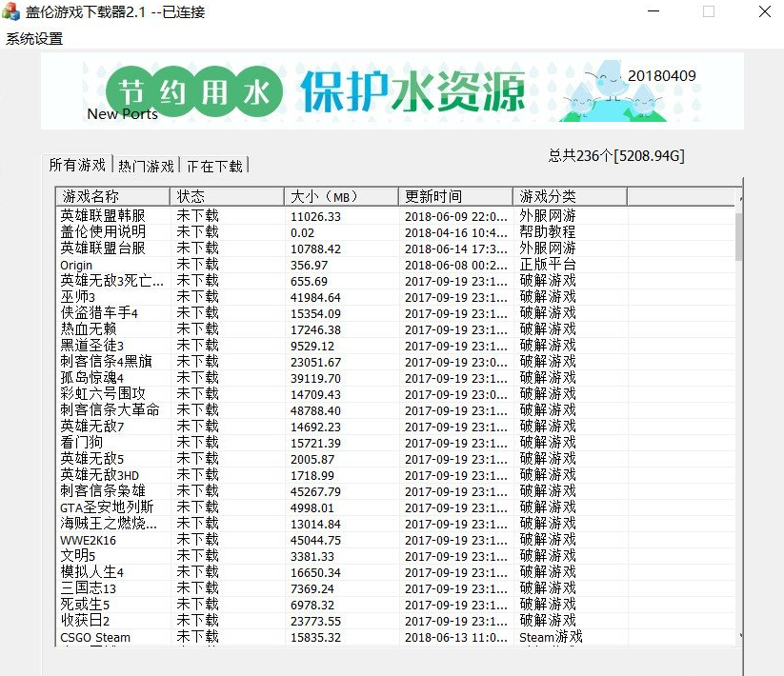Select the 刺客信条大革命 row

click(395, 410)
